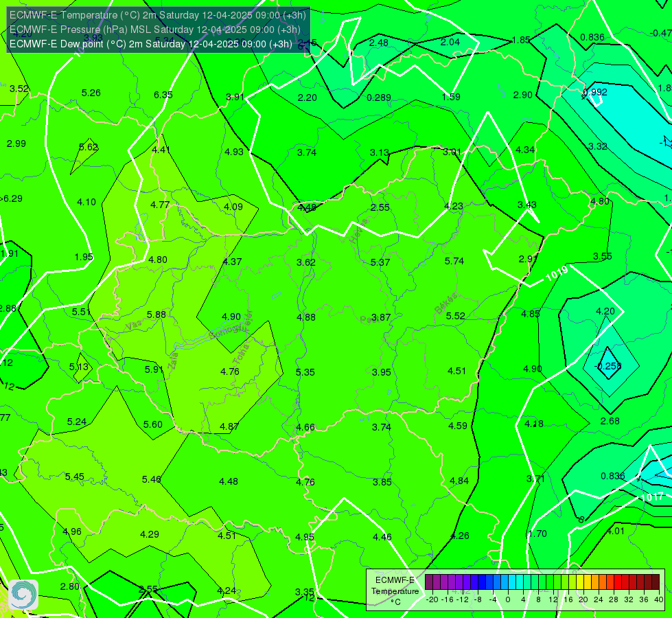Screen dimensions: 672x618
Task: Click the 6.35 temperature value
Action: 163,95
